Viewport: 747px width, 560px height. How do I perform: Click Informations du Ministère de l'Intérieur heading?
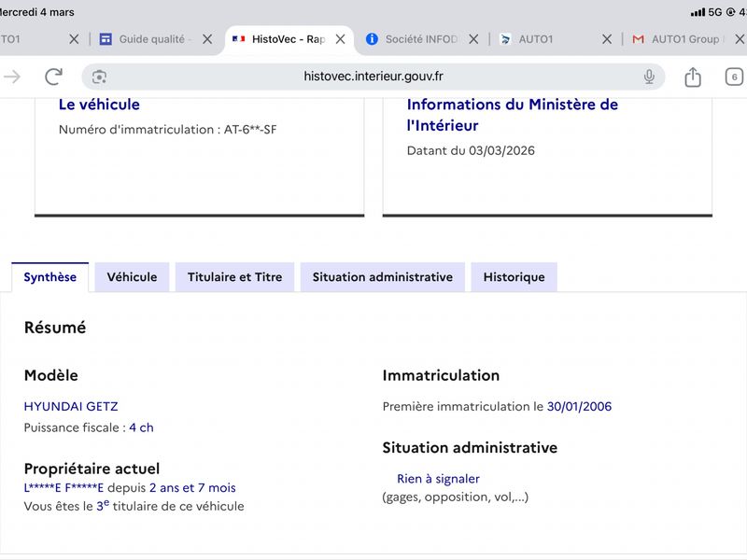pos(512,115)
